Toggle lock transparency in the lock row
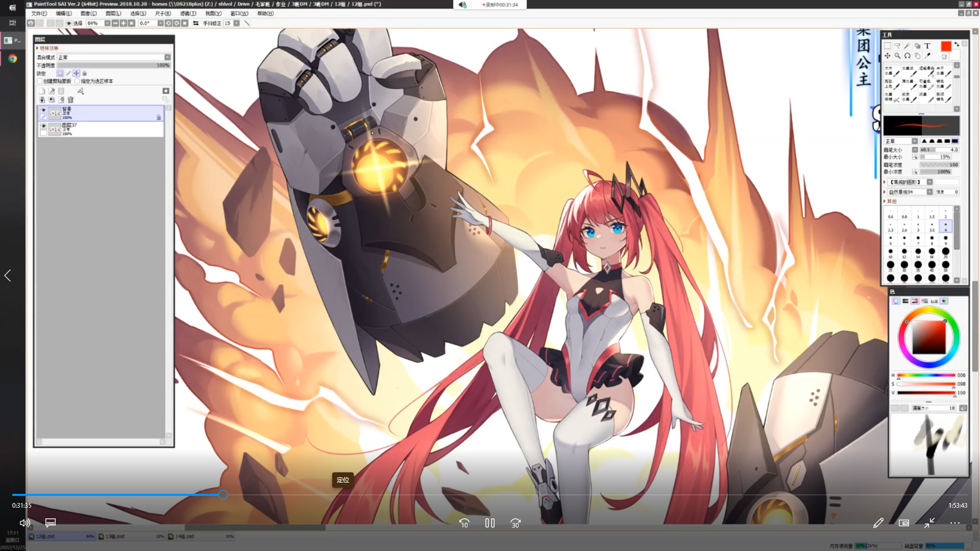This screenshot has height=551, width=980. coord(60,73)
